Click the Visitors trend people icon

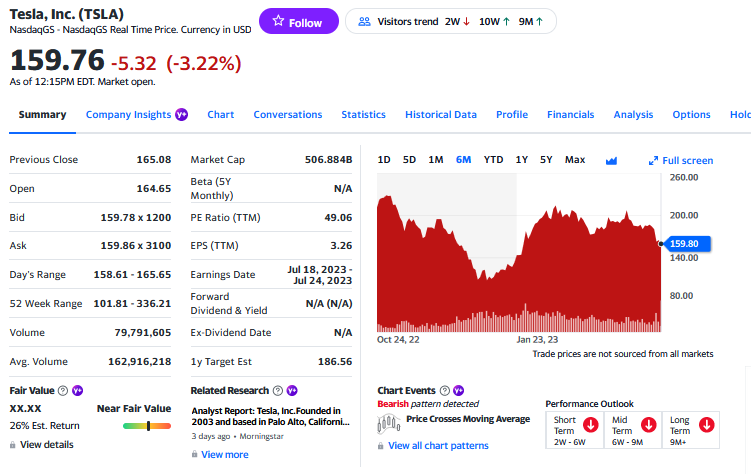[364, 22]
